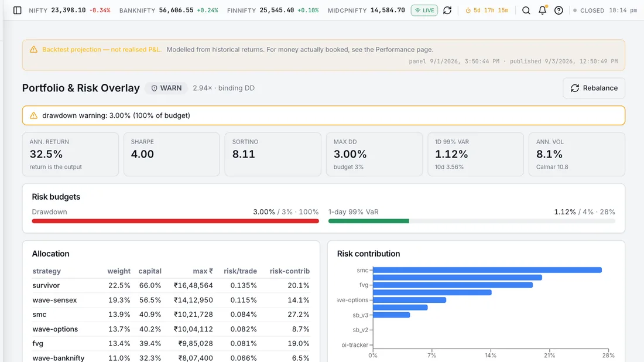Select the wave-options strategy row

[171, 329]
